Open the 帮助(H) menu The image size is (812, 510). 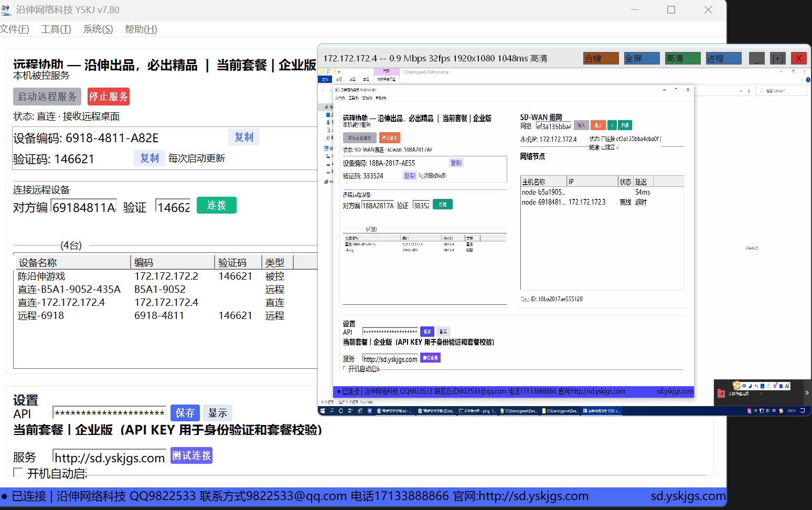tap(141, 29)
